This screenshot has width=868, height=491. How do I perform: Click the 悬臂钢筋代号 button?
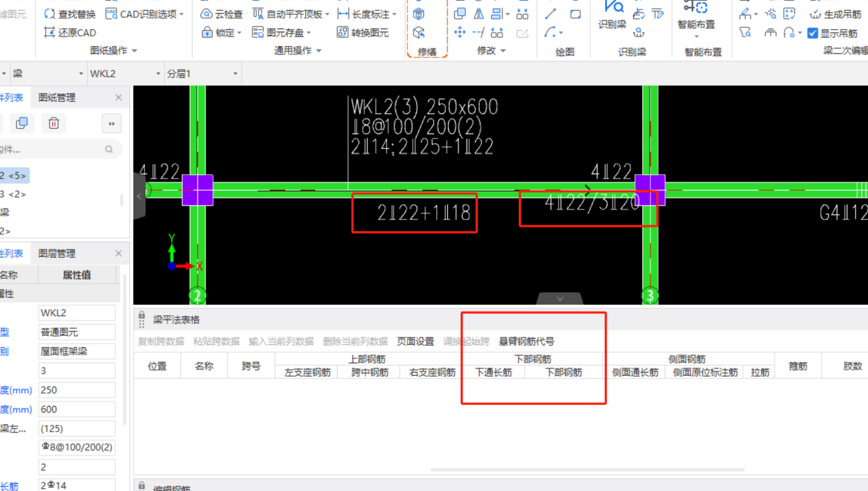[x=526, y=341]
